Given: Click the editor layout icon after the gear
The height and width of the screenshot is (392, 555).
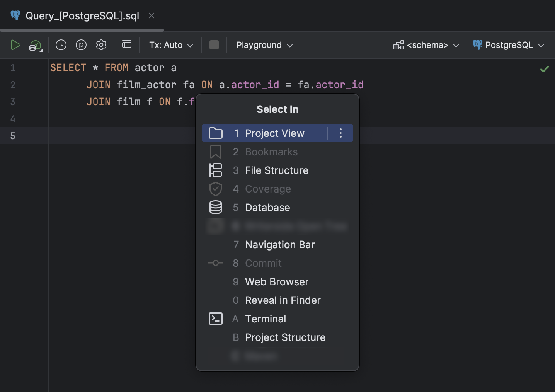Looking at the screenshot, I should (x=126, y=45).
